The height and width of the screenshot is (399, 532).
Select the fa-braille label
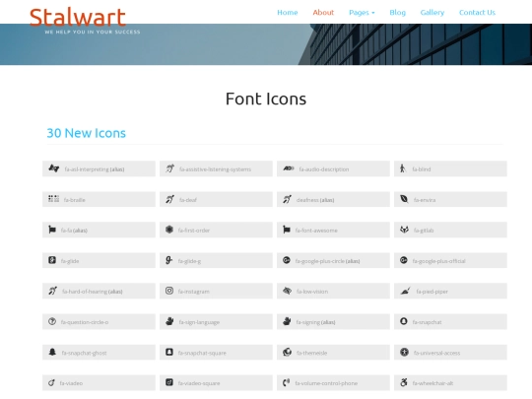click(x=74, y=200)
